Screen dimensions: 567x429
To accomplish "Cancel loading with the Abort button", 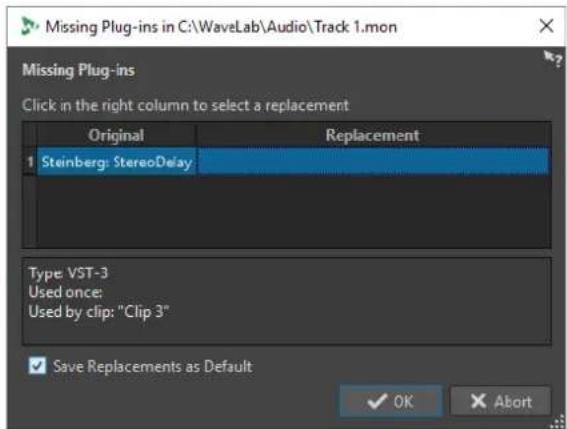I will [501, 402].
